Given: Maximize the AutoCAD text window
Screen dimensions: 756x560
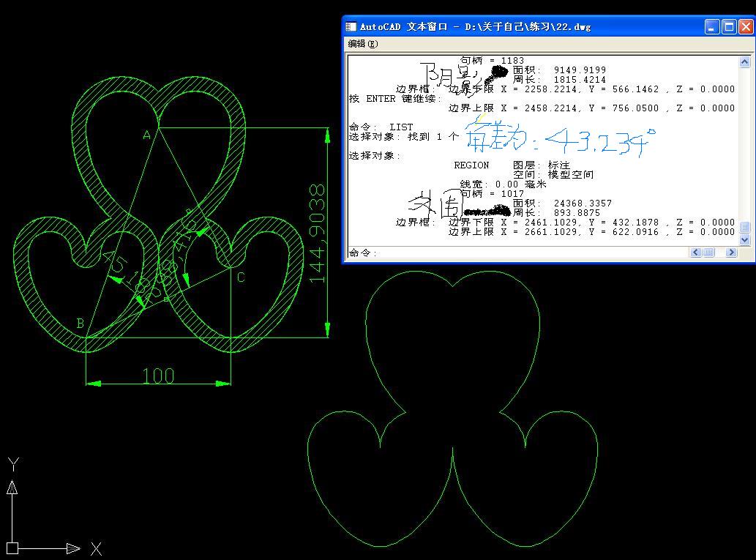Looking at the screenshot, I should (x=729, y=26).
